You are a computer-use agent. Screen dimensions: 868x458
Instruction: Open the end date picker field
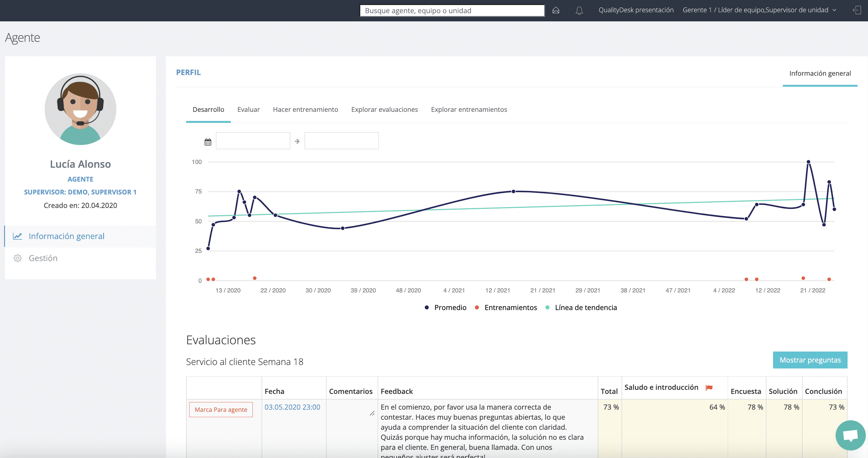(341, 141)
